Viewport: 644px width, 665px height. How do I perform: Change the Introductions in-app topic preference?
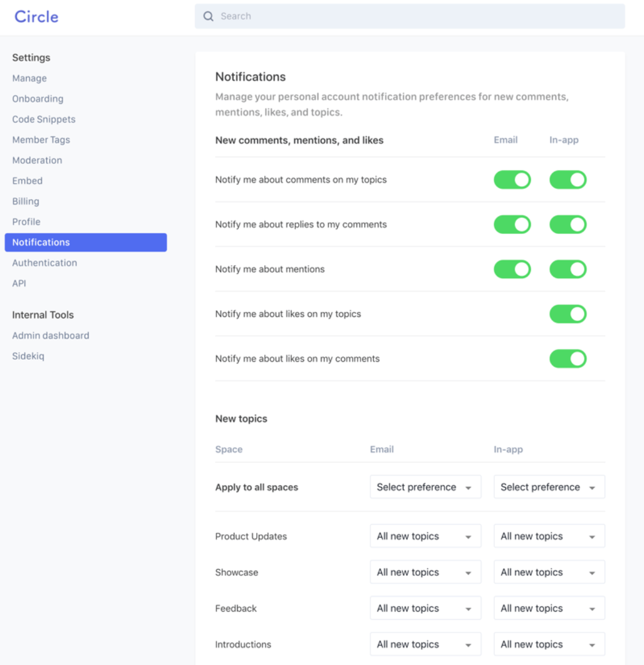tap(549, 644)
